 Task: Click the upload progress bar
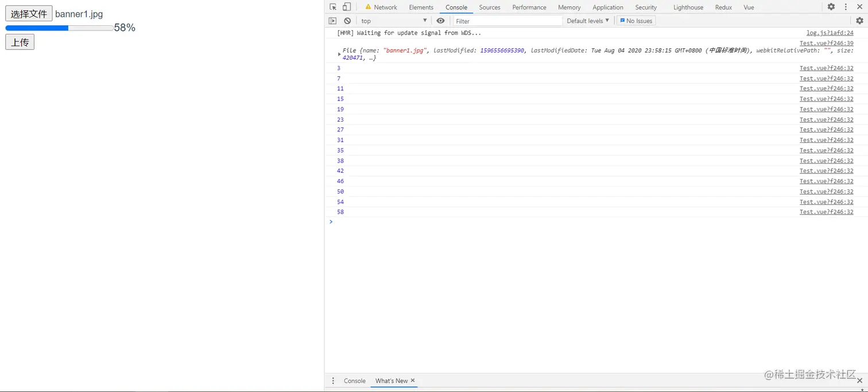59,28
